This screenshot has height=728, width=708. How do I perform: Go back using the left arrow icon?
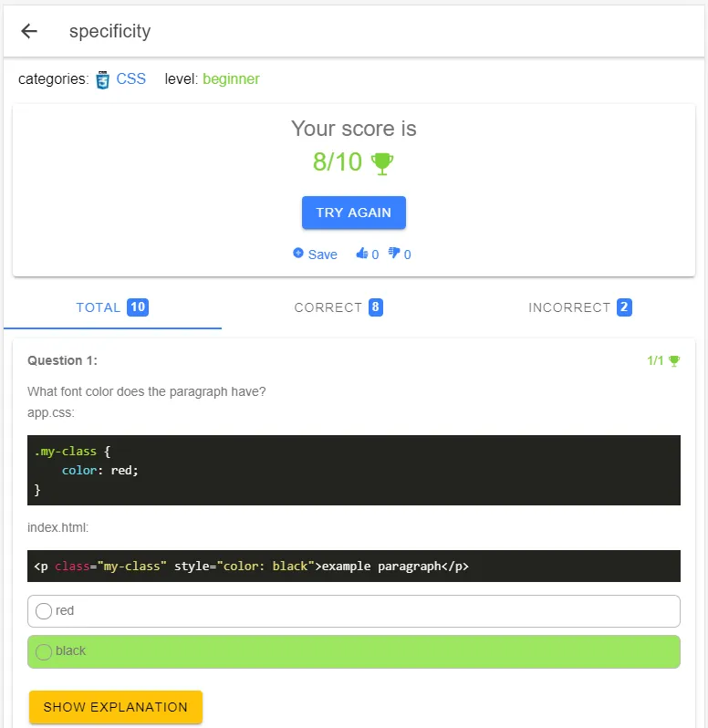(x=29, y=31)
